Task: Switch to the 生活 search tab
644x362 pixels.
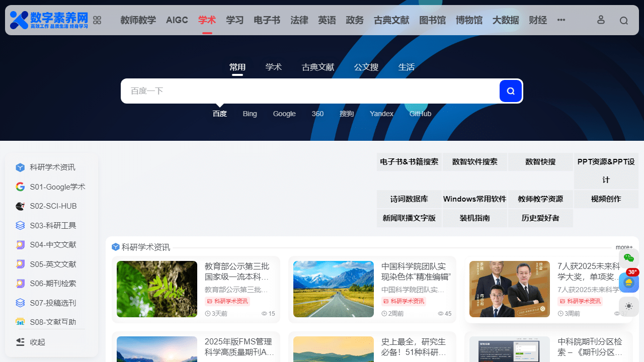Action: [x=407, y=67]
